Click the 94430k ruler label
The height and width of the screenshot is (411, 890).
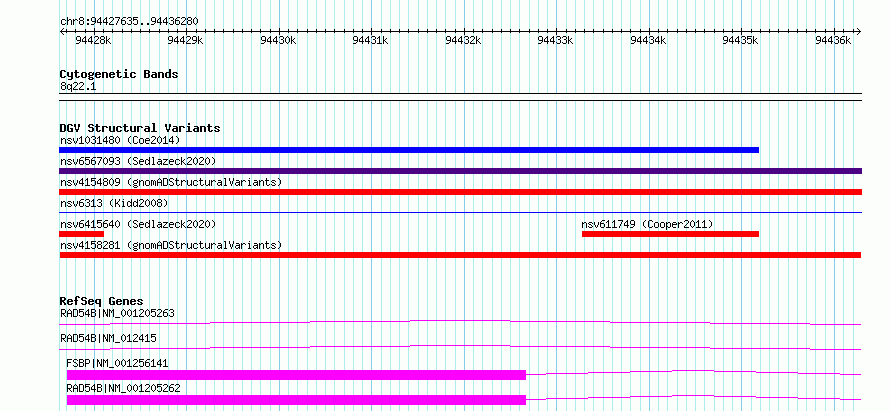278,40
